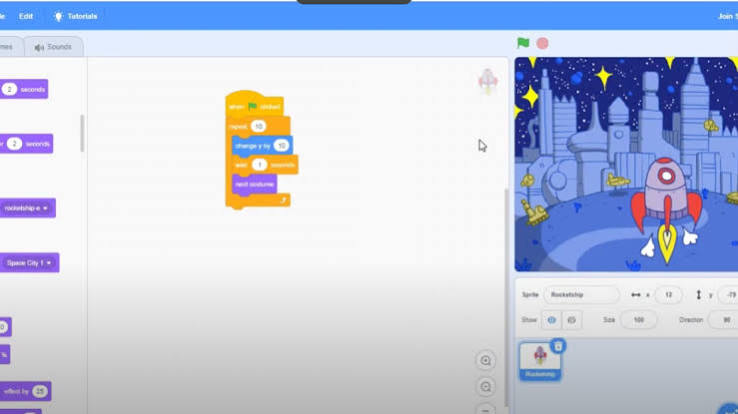This screenshot has width=738, height=414.
Task: Click the green flag to run the project
Action: tap(523, 43)
